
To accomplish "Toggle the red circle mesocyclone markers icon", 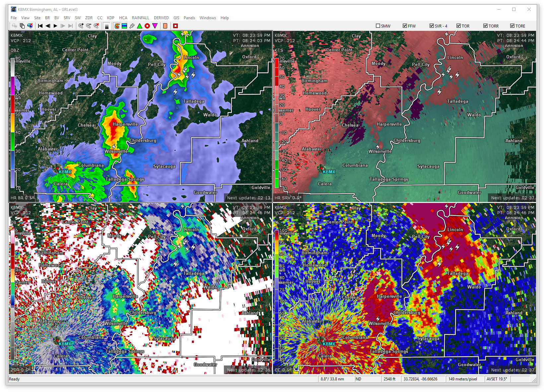I will pos(147,26).
